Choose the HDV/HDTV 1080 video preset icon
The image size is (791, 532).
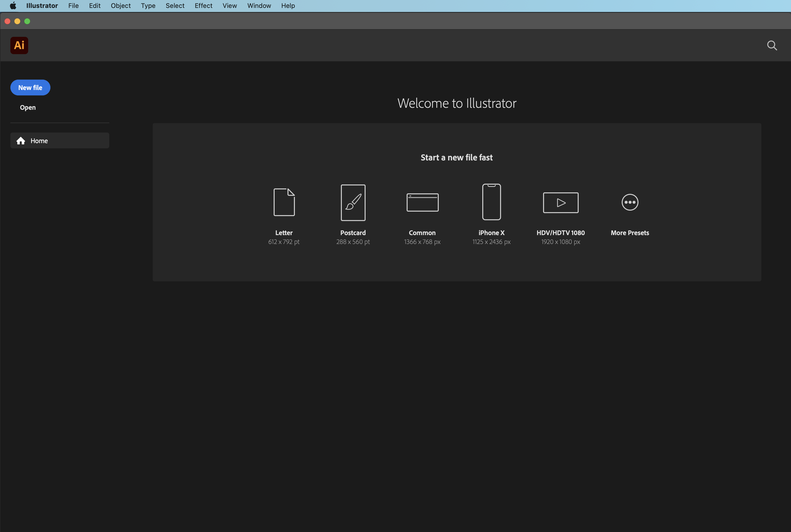click(x=560, y=202)
